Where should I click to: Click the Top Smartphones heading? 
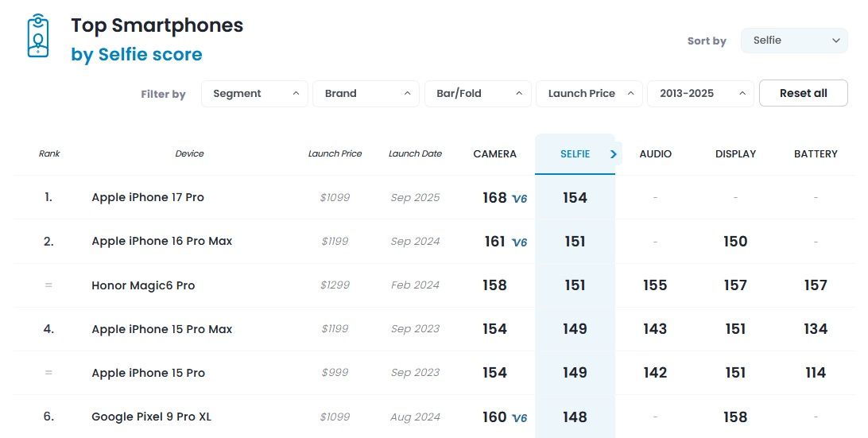click(157, 25)
